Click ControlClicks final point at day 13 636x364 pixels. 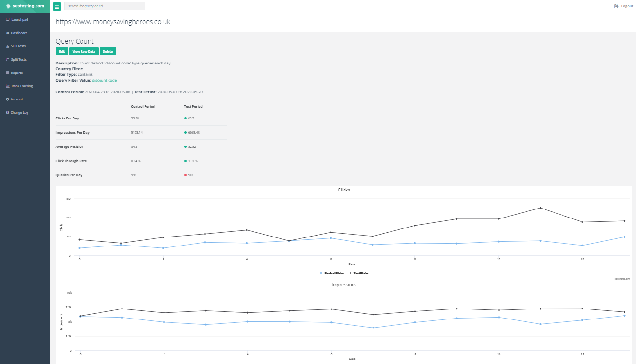[x=624, y=237]
